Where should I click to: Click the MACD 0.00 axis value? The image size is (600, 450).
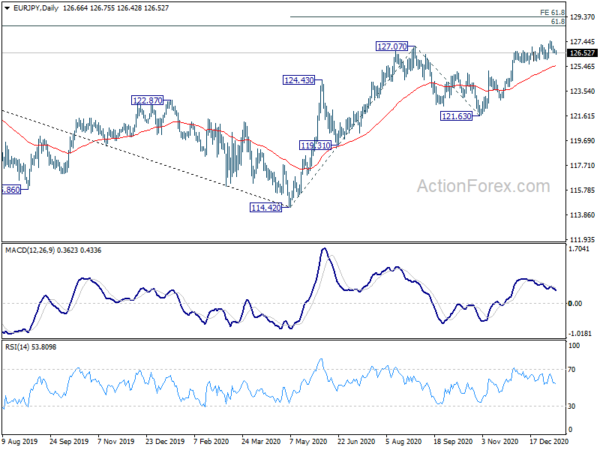click(575, 303)
